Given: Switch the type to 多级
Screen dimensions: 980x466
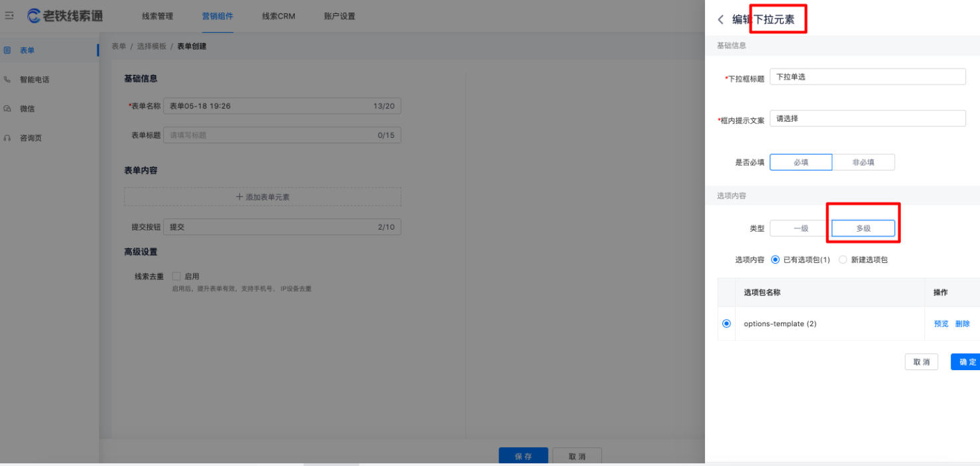Looking at the screenshot, I should click(863, 228).
